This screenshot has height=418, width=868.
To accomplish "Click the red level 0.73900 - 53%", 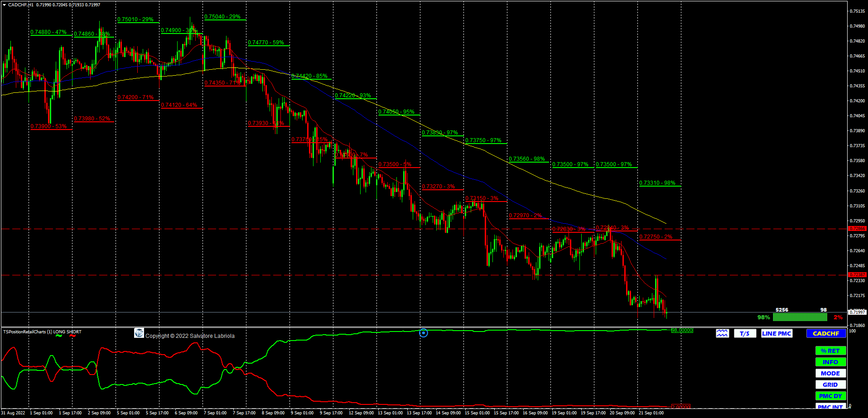I will point(48,126).
